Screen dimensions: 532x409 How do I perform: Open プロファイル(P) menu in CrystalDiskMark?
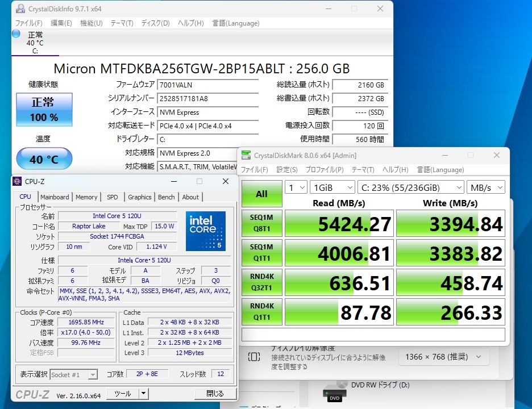click(325, 170)
